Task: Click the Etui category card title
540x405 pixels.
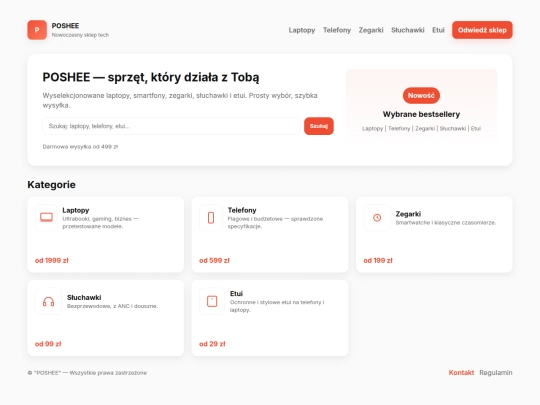Action: (236, 293)
